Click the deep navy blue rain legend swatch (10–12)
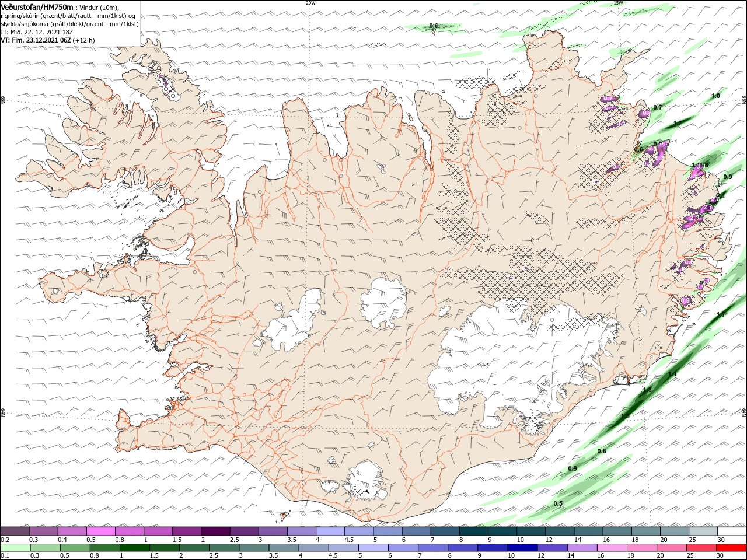Image resolution: width=747 pixels, height=560 pixels. [521, 548]
